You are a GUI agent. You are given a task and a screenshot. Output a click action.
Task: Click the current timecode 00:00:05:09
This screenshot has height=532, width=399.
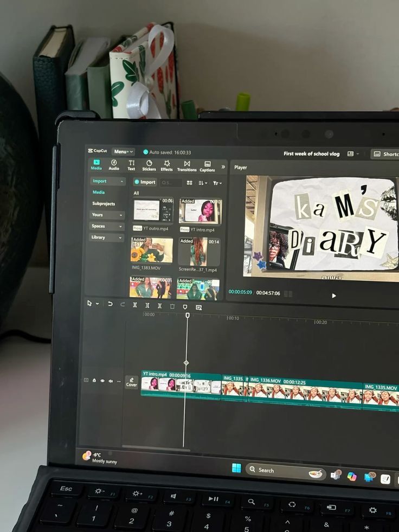240,292
